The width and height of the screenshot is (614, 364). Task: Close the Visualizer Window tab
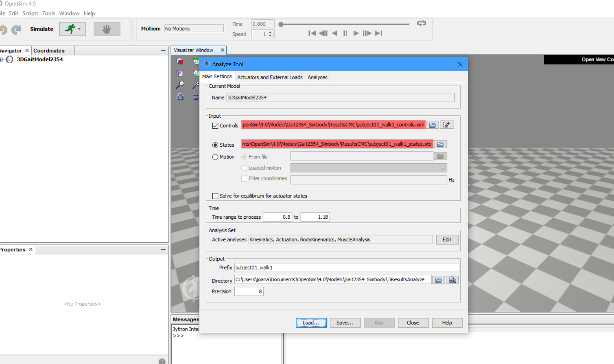(222, 50)
